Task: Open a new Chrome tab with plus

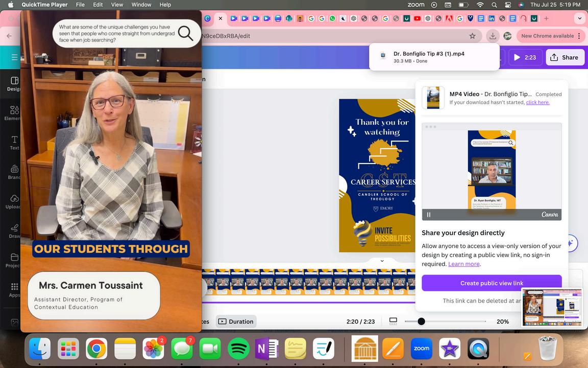Action: 546,18
